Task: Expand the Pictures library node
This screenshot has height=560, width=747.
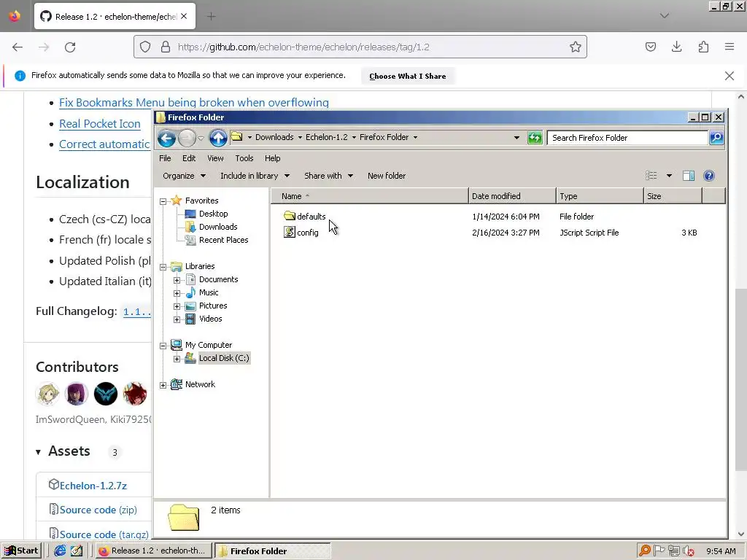Action: click(x=177, y=306)
